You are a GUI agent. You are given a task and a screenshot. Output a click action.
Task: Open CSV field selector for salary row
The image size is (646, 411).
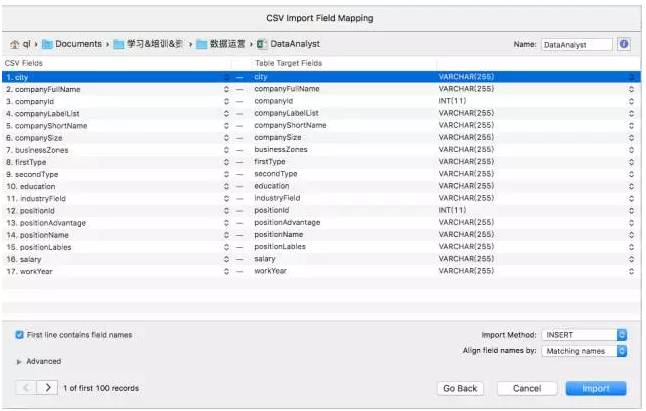226,259
